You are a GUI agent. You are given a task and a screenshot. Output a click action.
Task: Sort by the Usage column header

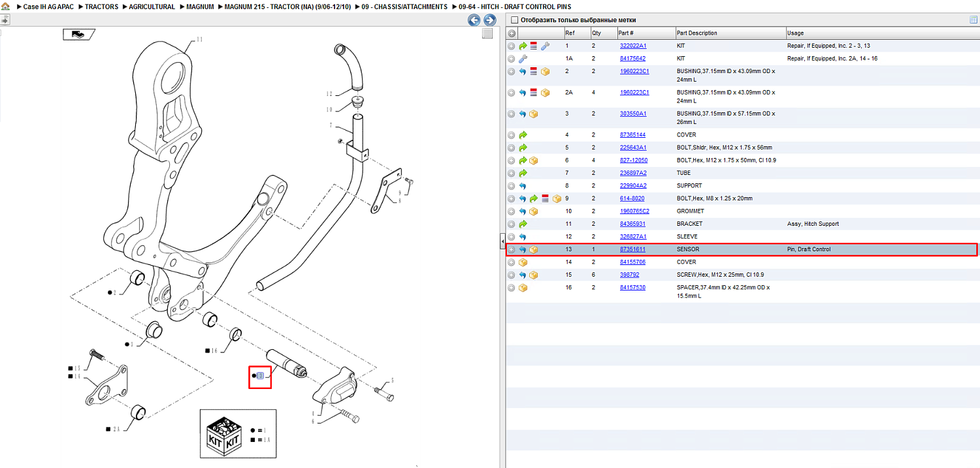[x=882, y=33]
